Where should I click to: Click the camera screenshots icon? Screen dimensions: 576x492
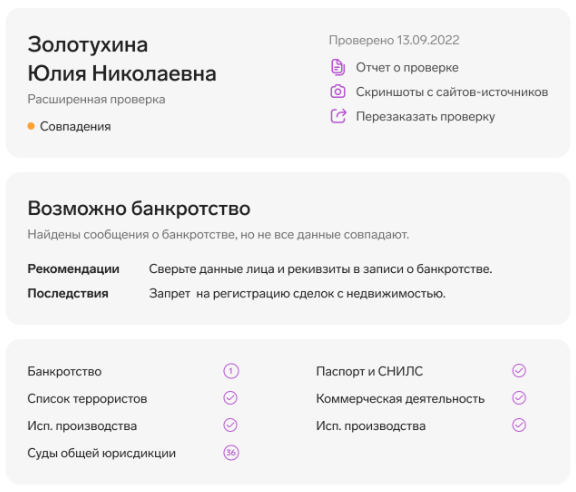tap(338, 91)
